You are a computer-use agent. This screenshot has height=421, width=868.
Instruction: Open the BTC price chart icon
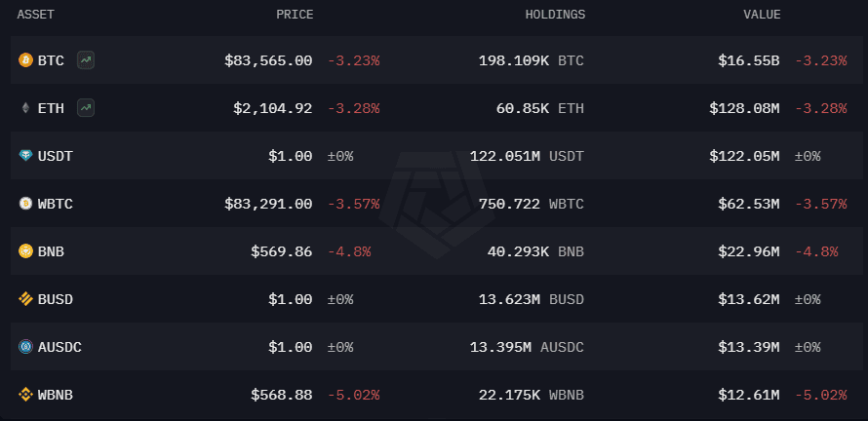tap(86, 60)
